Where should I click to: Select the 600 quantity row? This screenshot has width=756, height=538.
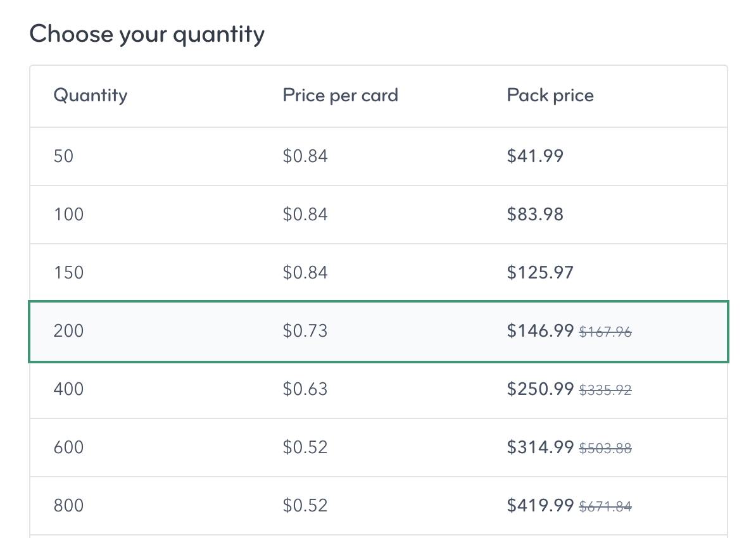[x=68, y=447]
